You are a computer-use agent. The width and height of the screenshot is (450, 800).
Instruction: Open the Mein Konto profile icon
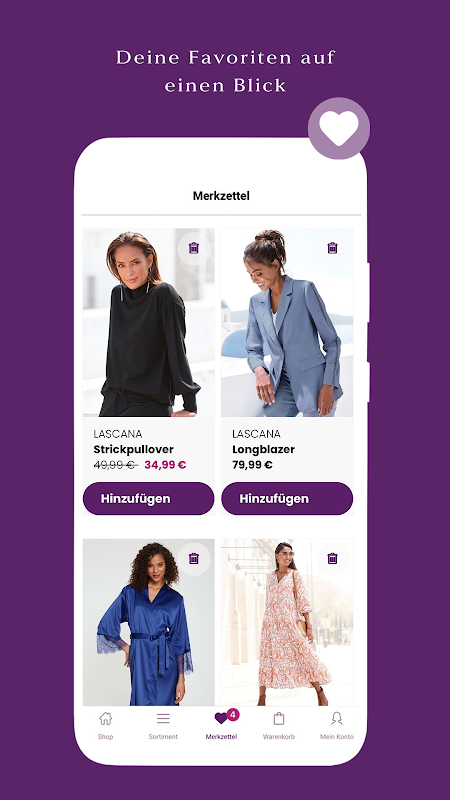click(336, 718)
